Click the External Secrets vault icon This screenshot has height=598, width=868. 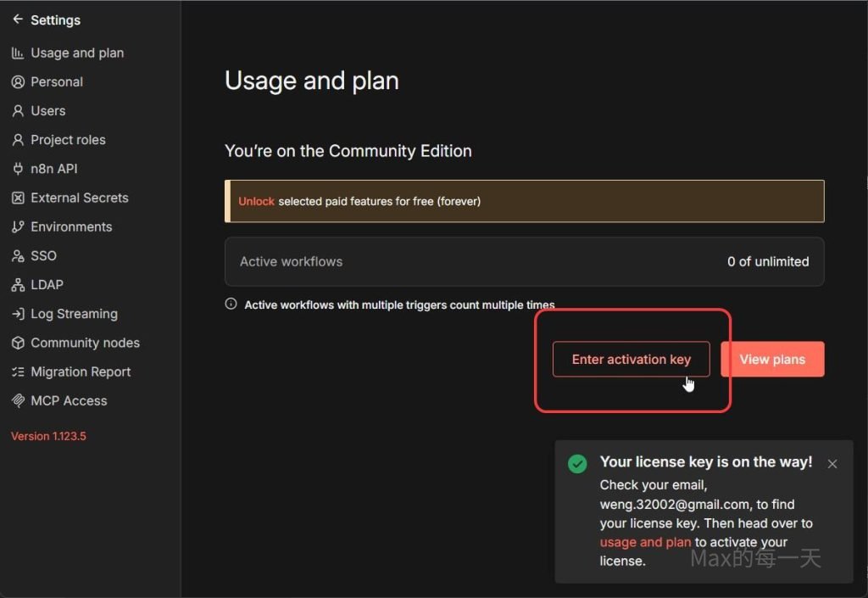click(x=18, y=198)
